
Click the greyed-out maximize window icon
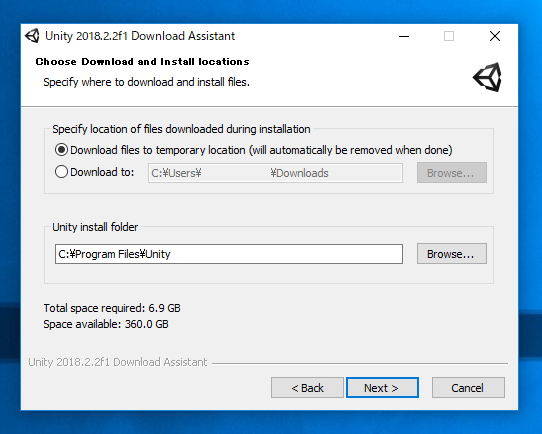click(449, 36)
